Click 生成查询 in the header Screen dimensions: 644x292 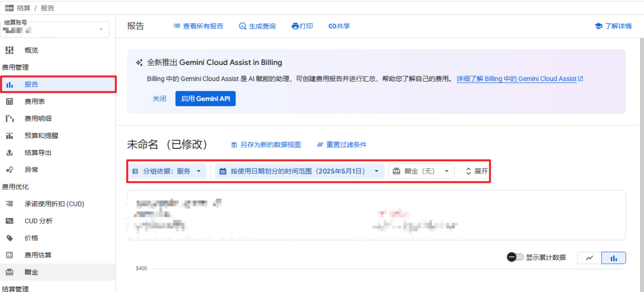coord(257,26)
